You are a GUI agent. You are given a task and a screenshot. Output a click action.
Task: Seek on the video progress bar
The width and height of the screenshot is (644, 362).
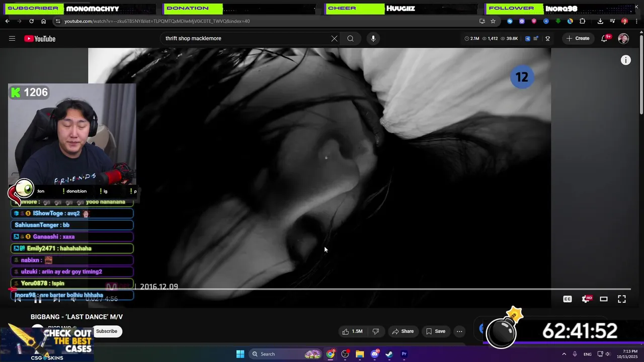pyautogui.click(x=320, y=289)
